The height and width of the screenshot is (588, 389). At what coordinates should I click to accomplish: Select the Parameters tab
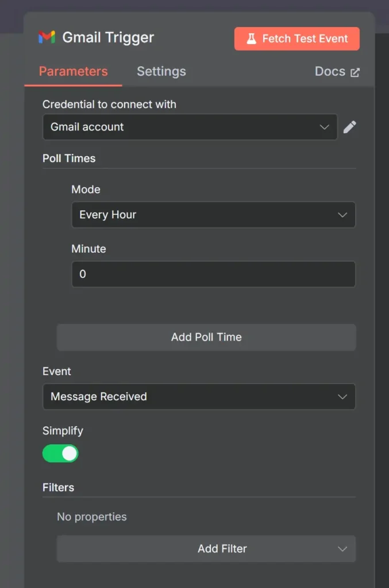coord(73,72)
